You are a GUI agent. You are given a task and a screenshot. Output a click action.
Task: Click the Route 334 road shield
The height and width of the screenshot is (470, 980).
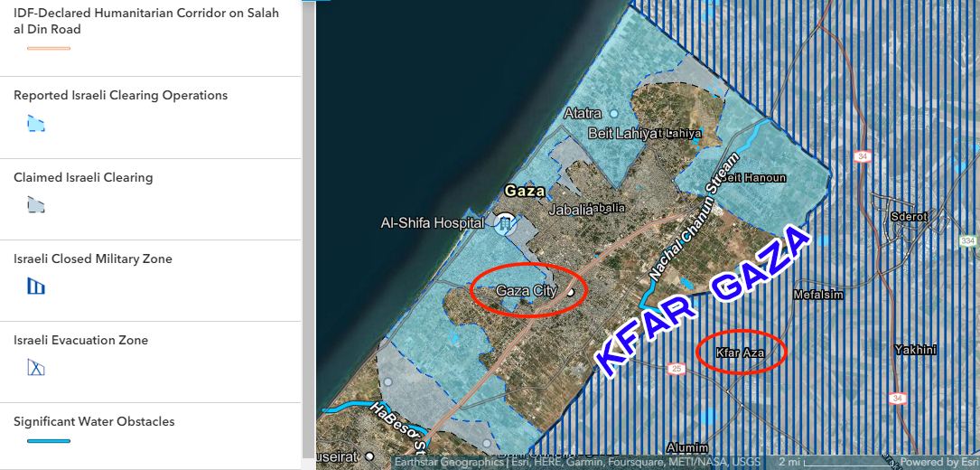968,240
